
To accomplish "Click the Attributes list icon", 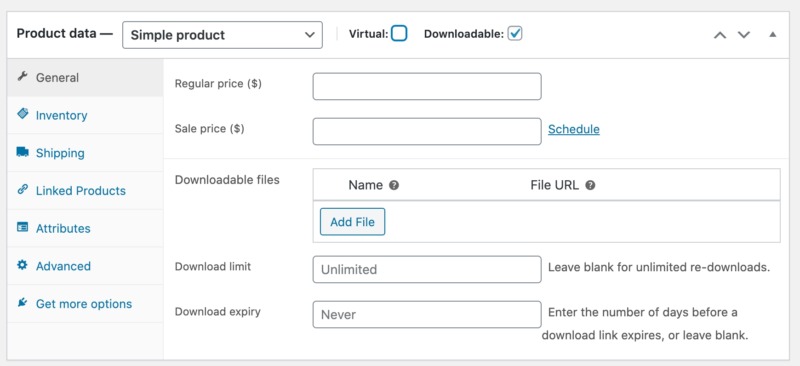I will click(22, 227).
